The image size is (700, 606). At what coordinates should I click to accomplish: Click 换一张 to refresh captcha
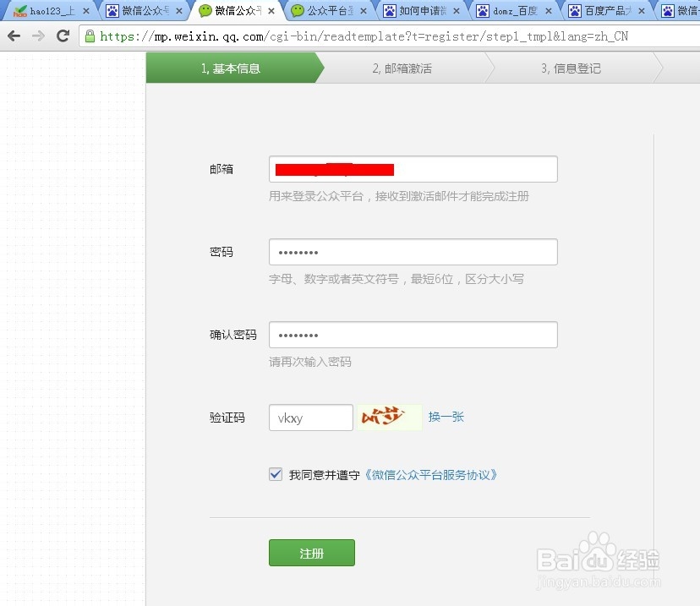446,417
